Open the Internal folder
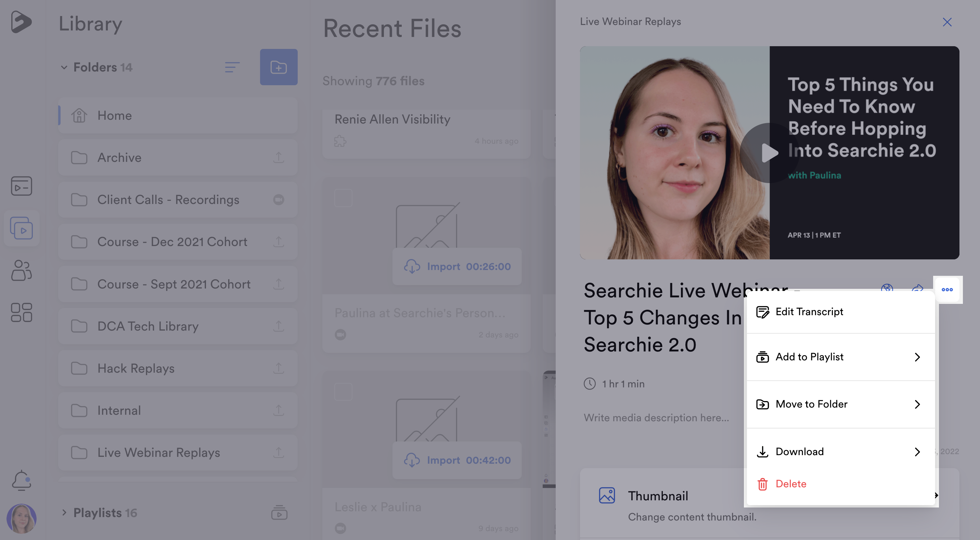The height and width of the screenshot is (540, 980). pyautogui.click(x=178, y=410)
